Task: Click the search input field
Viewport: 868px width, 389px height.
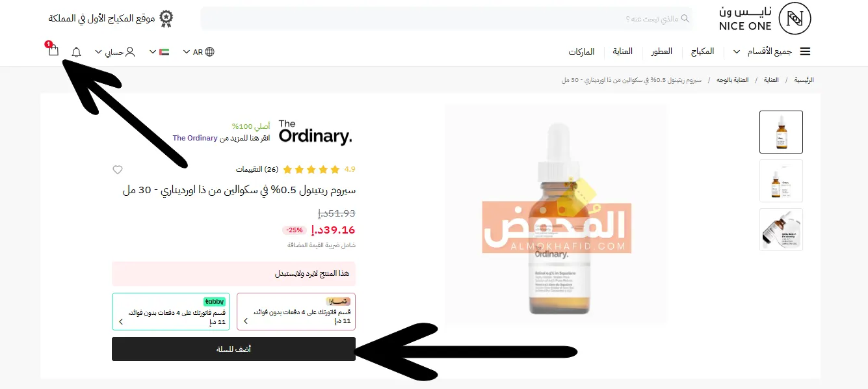Action: [447, 18]
